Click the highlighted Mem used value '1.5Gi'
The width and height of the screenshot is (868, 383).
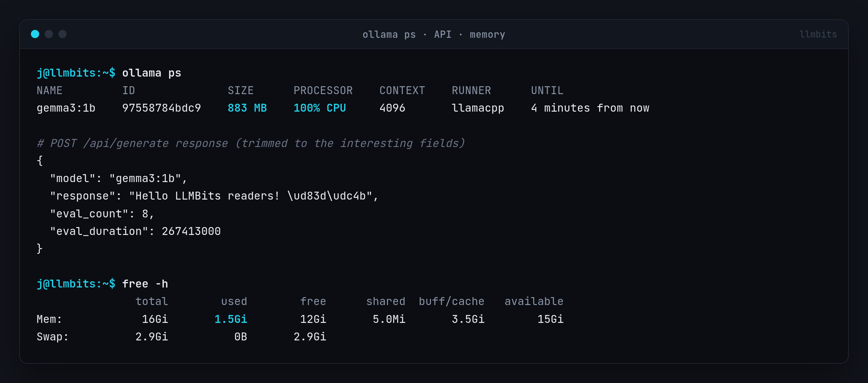pos(231,319)
